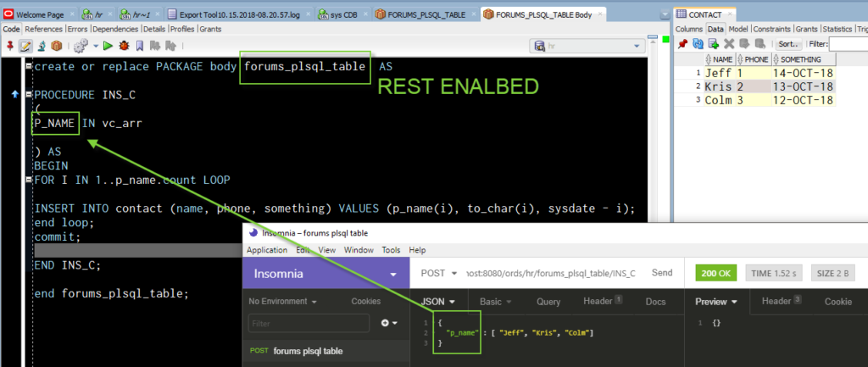Click the Refresh icon in CONTACT toolbar
868x367 pixels.
tap(698, 43)
